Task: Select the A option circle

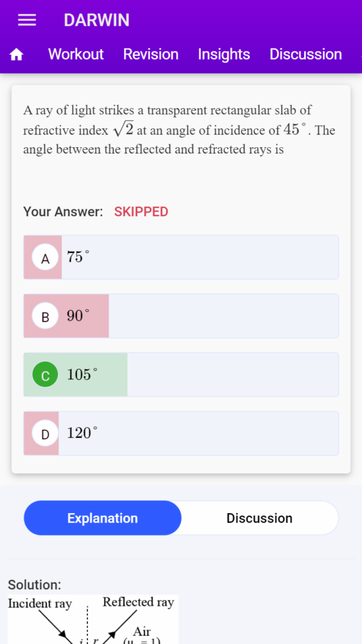Action: click(45, 257)
